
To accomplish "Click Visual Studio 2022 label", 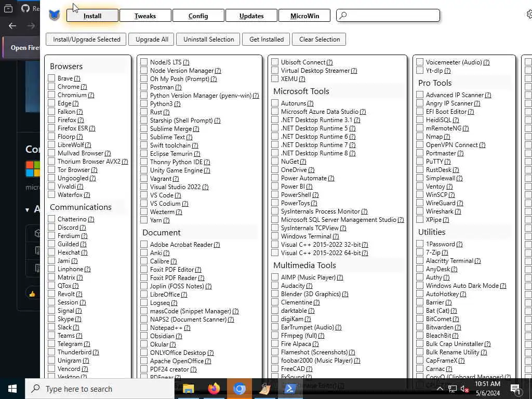I will point(176,187).
